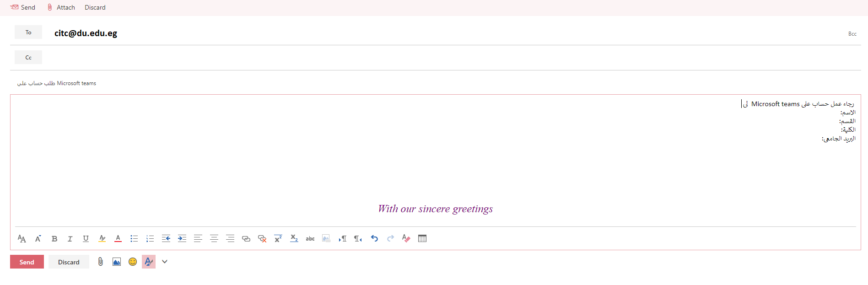Place cursor on 'البريد الجامعي:' line
Viewport: 868px width, 285px height.
click(838, 139)
